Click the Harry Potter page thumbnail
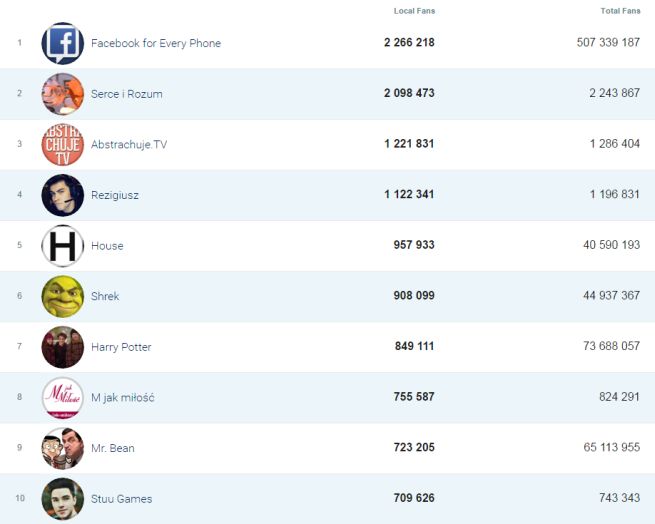The height and width of the screenshot is (524, 655). coord(62,347)
